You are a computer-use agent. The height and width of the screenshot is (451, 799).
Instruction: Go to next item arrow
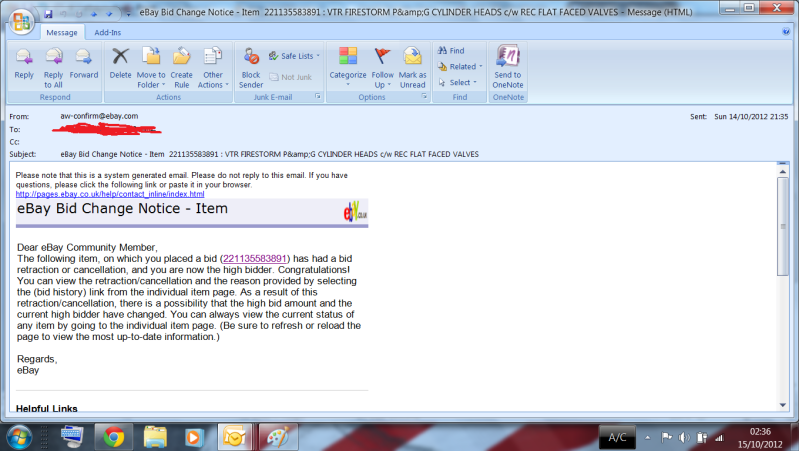[109, 14]
